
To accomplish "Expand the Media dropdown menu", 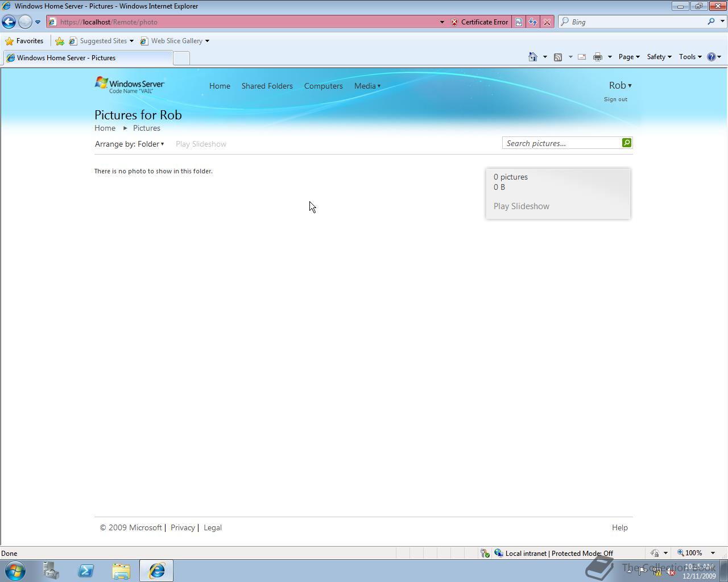I will (367, 86).
